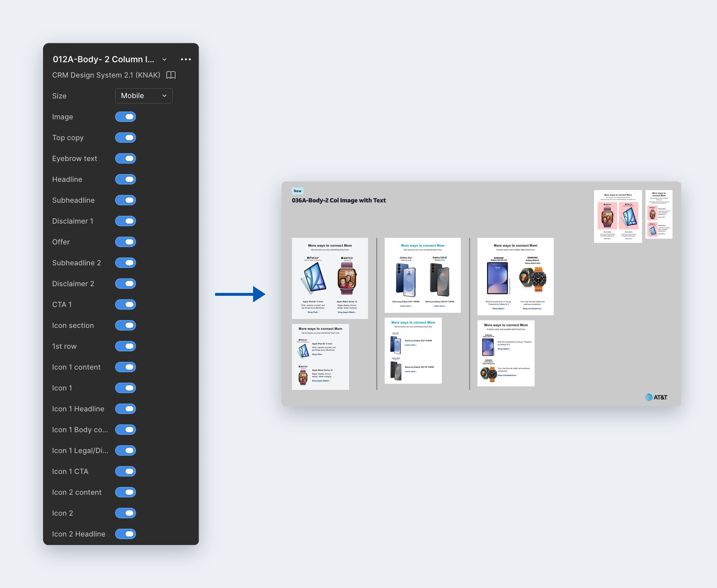Image resolution: width=717 pixels, height=588 pixels.
Task: Switch off Disclaimer 1
Action: coord(125,221)
